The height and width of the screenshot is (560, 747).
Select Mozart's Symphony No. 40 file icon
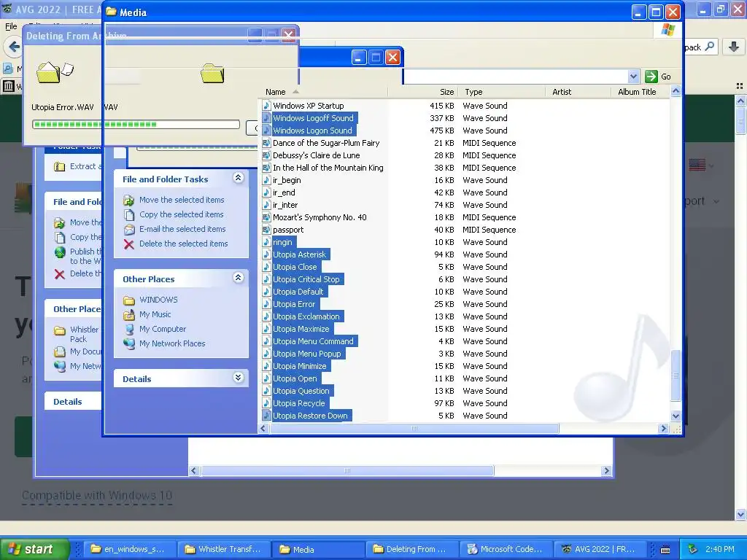coord(267,217)
